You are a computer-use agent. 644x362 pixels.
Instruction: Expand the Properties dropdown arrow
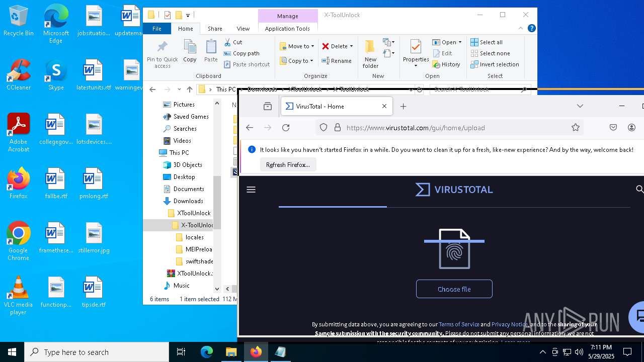pyautogui.click(x=416, y=66)
